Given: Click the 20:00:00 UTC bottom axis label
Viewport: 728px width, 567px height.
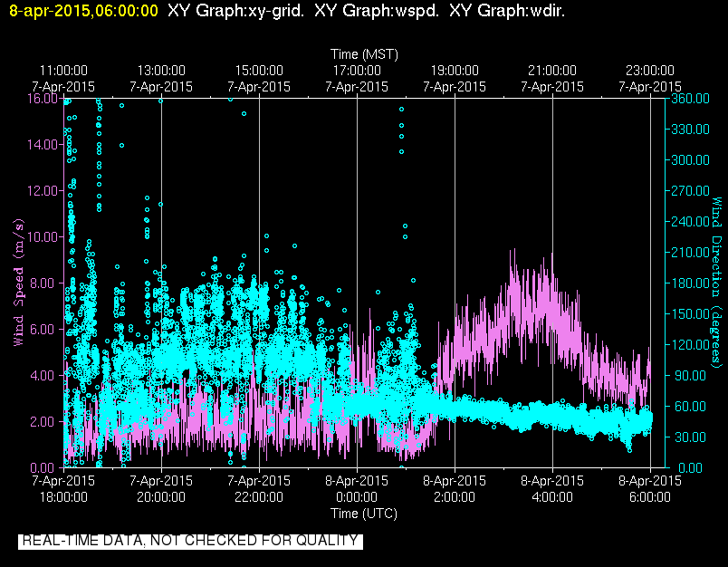Looking at the screenshot, I should click(x=161, y=497).
